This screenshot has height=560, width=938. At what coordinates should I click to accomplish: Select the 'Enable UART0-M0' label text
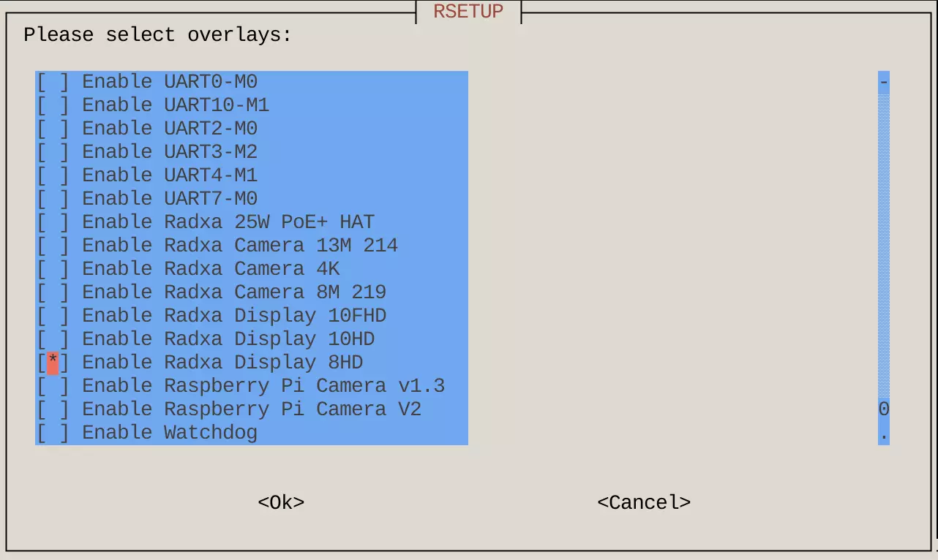(x=170, y=82)
